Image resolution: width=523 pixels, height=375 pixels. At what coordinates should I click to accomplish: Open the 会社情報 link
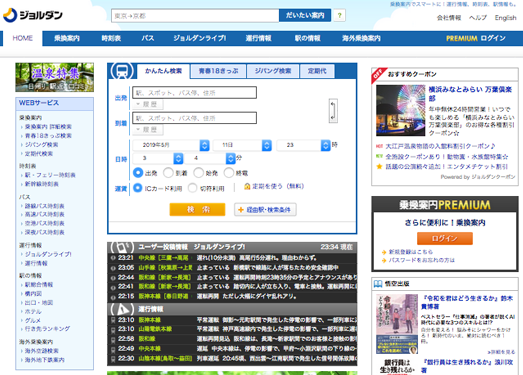click(449, 18)
